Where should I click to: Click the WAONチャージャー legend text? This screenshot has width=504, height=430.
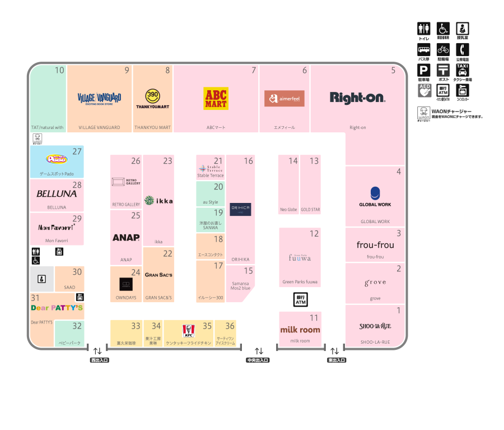(451, 112)
